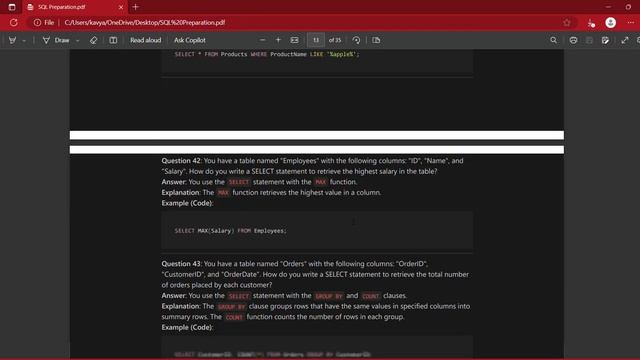This screenshot has width=640, height=360.
Task: Select the Highlight tool
Action: (13, 40)
